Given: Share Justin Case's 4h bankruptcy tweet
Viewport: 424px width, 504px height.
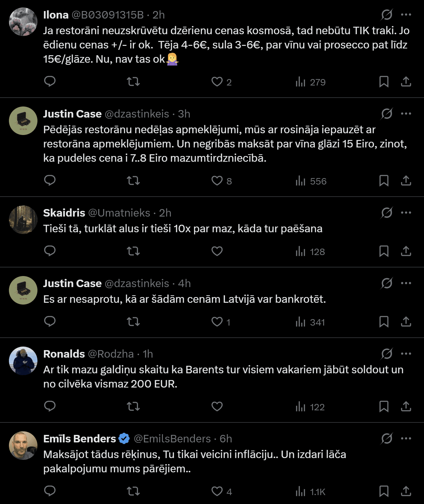Looking at the screenshot, I should (406, 322).
